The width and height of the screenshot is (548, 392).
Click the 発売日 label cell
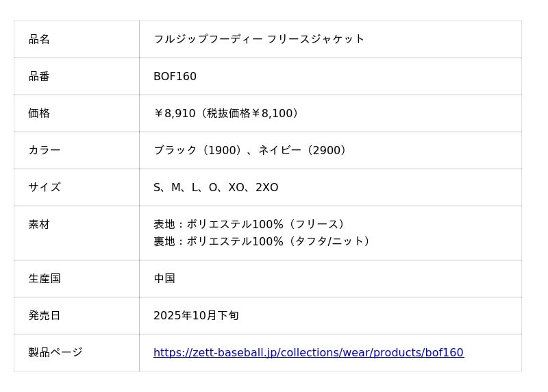click(45, 315)
